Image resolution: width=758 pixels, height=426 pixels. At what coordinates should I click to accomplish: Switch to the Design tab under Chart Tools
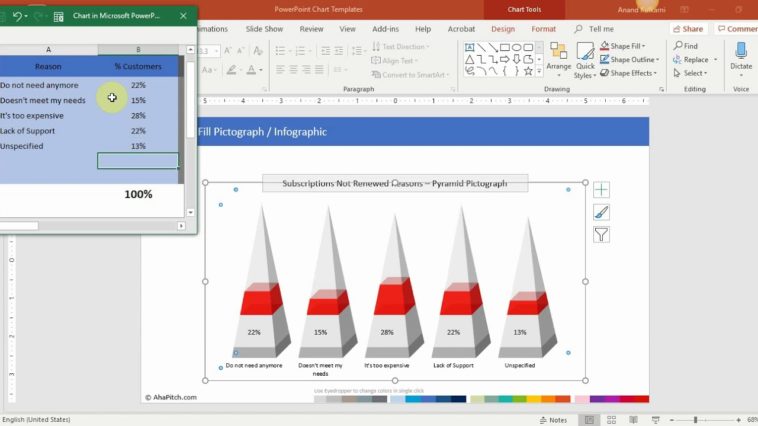(x=503, y=29)
